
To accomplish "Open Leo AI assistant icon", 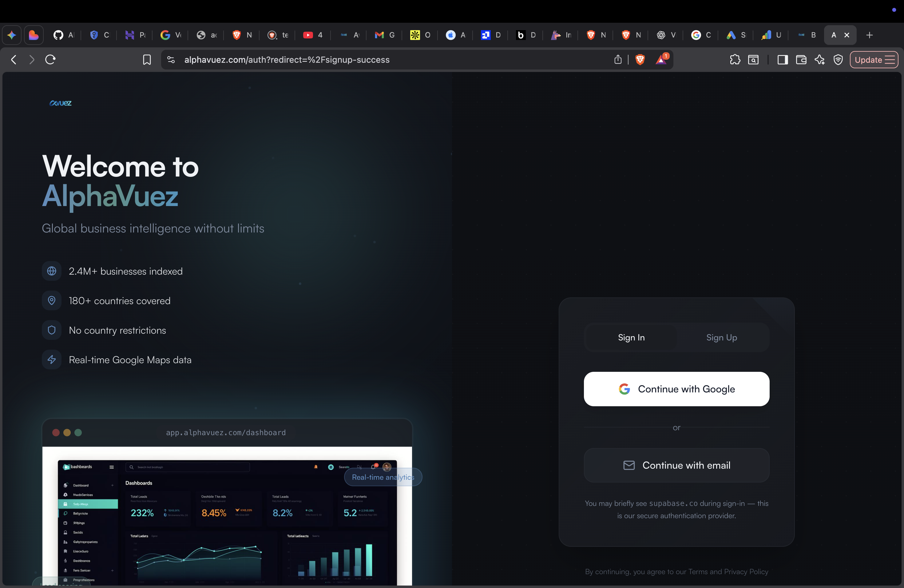I will pyautogui.click(x=820, y=60).
